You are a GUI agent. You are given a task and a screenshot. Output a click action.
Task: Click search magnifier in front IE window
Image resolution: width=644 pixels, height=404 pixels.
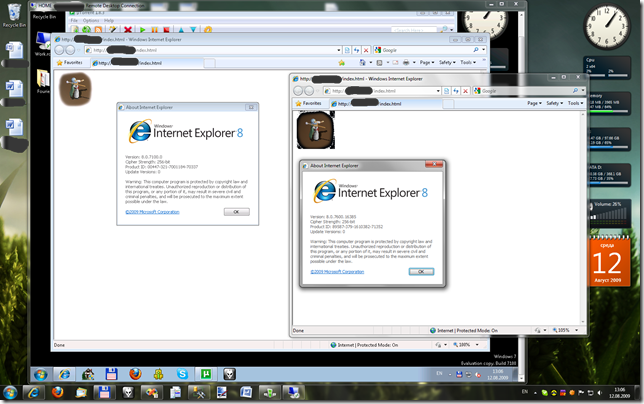(x=575, y=91)
